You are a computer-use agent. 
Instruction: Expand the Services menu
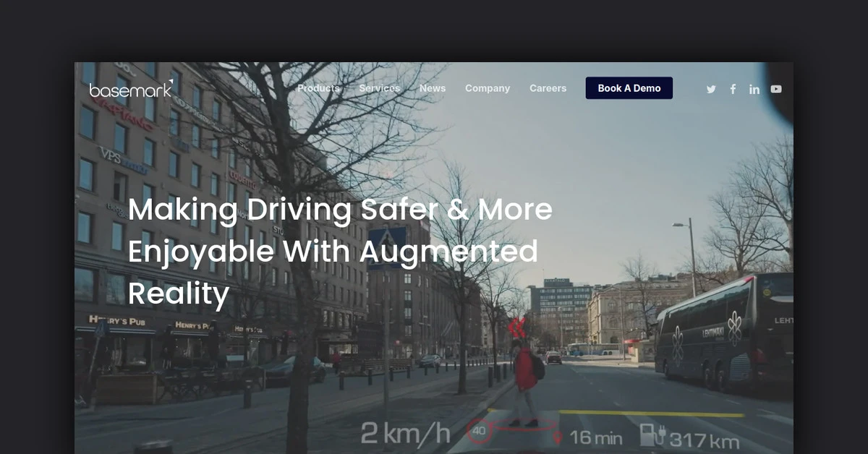(379, 88)
